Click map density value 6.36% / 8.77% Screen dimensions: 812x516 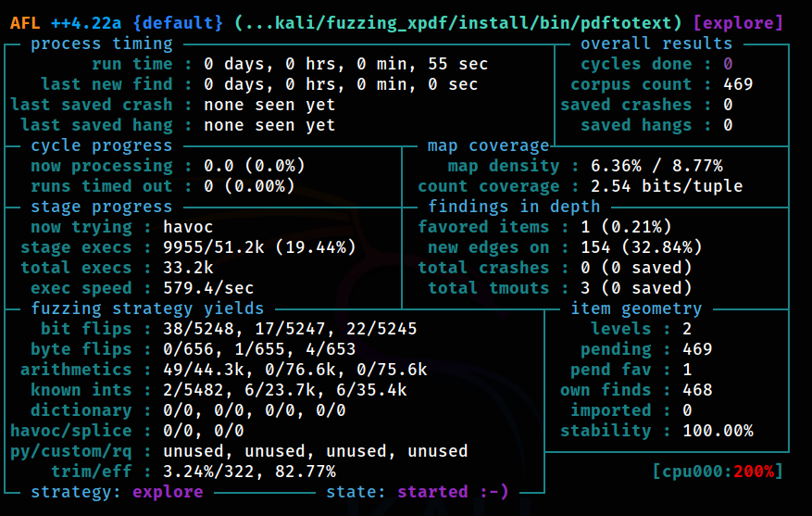656,166
